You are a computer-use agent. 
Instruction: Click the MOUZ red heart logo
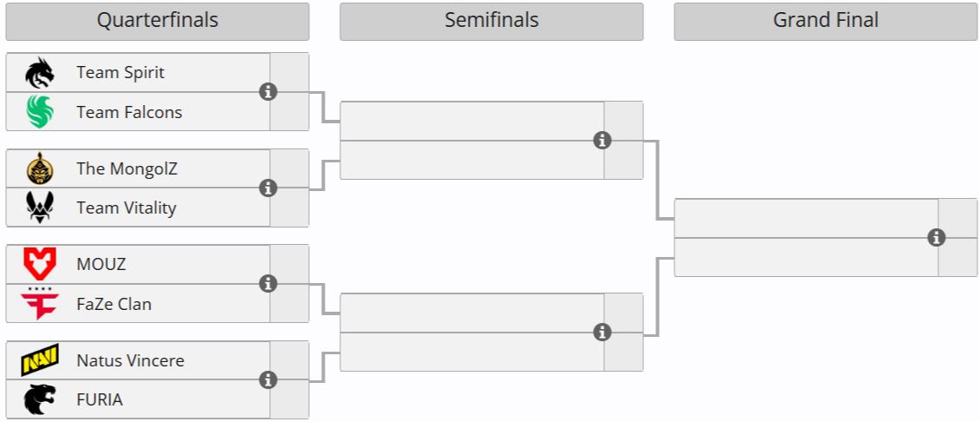(39, 264)
